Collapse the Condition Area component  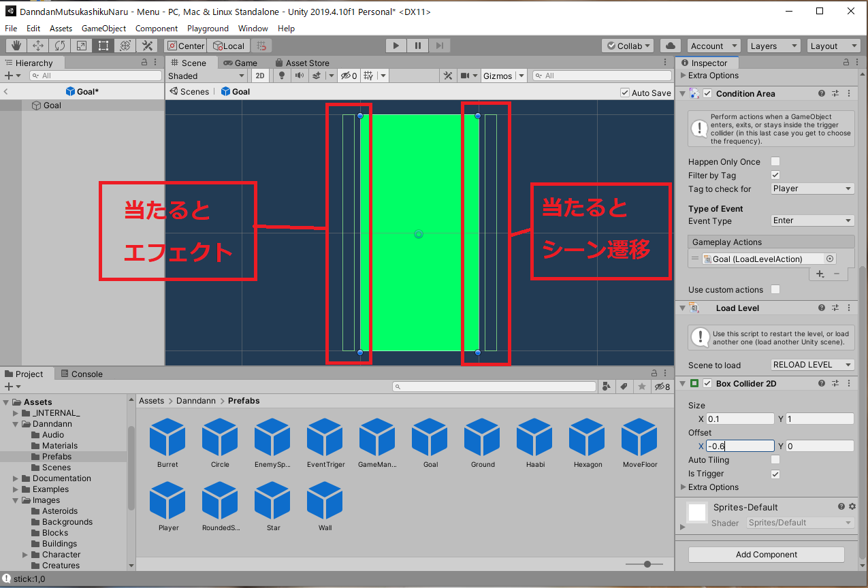click(x=683, y=94)
